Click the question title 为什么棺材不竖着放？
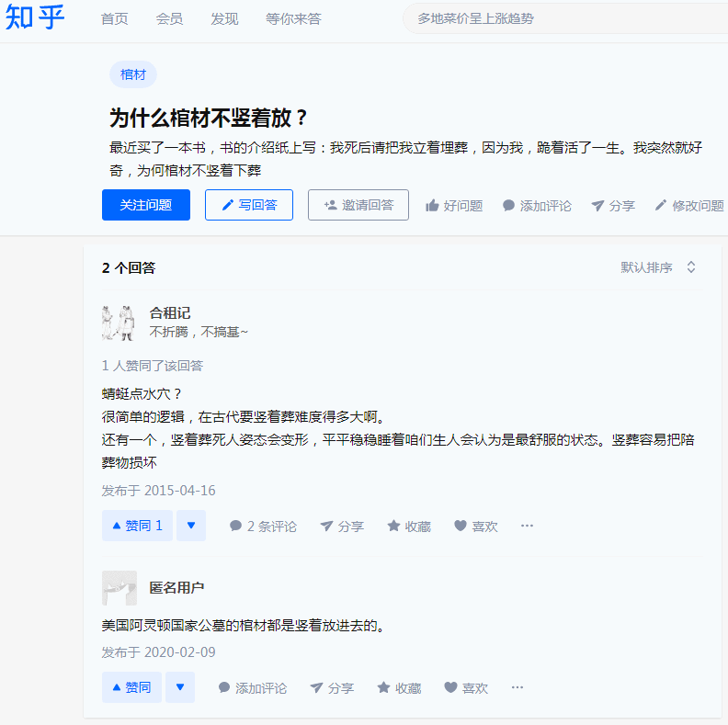The image size is (728, 725). (x=209, y=118)
